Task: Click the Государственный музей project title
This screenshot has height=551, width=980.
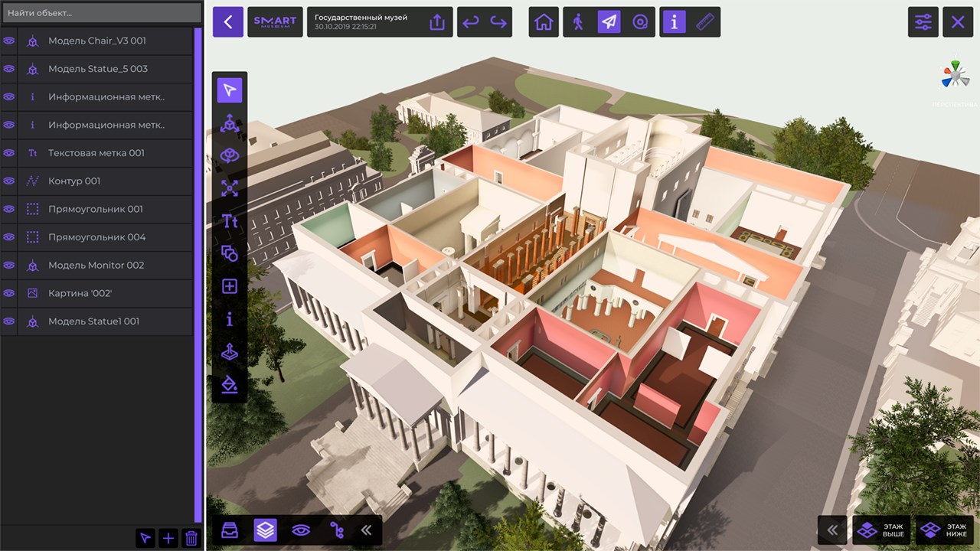Action: pos(361,17)
